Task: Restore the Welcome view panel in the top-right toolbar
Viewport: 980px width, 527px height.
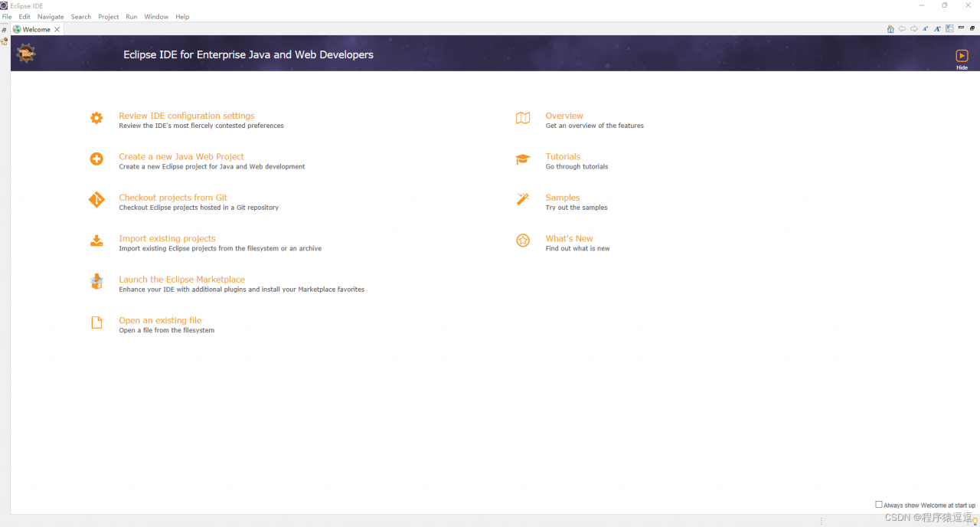Action: click(x=972, y=28)
